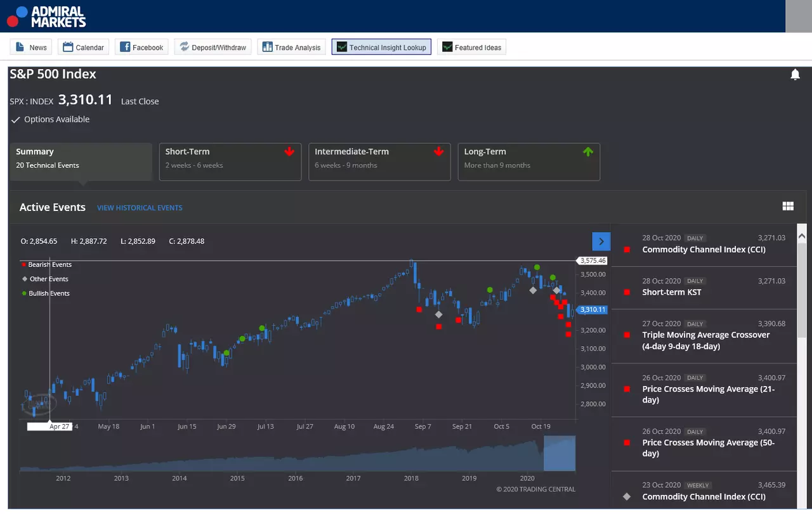Click highlighted range in timeline navigator
This screenshot has height=514, width=812.
[x=560, y=453]
